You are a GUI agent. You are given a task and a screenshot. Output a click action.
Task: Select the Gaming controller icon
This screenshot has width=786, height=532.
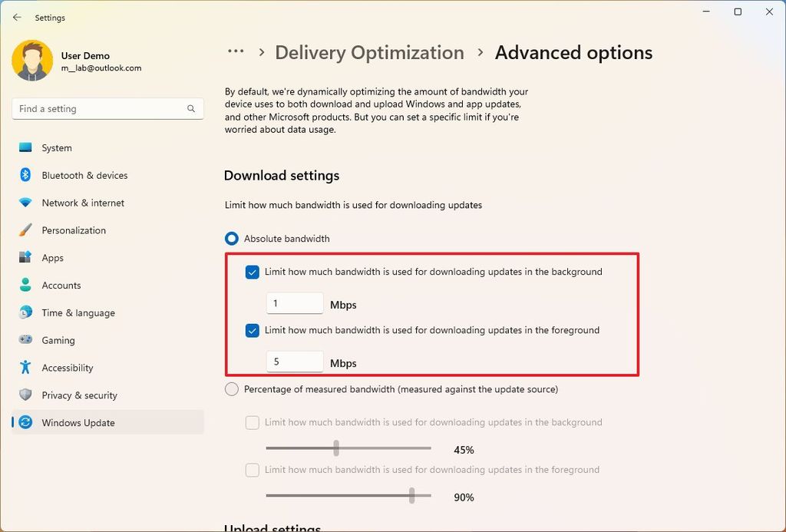pos(25,340)
